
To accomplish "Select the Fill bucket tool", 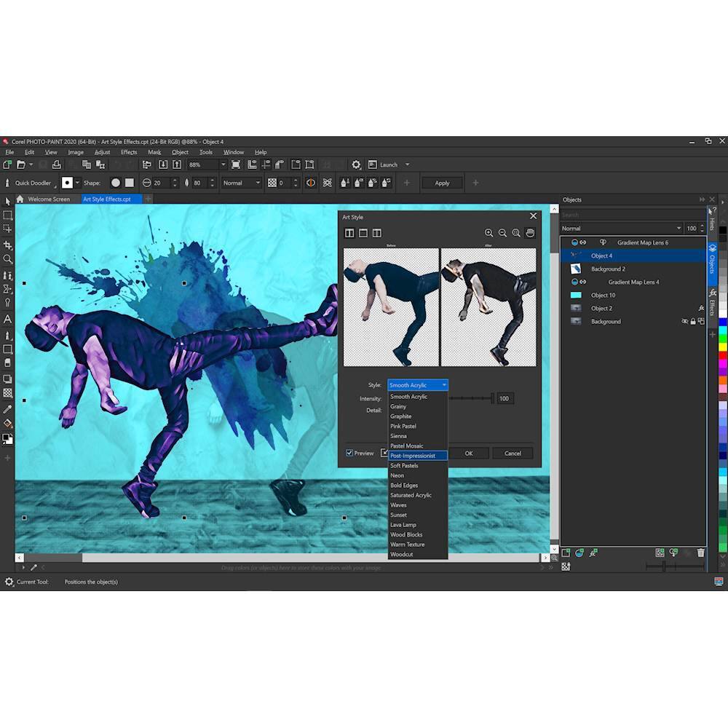I will click(x=8, y=423).
